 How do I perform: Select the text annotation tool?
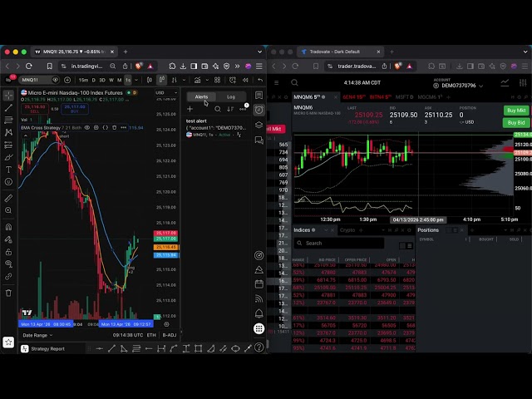[x=8, y=170]
